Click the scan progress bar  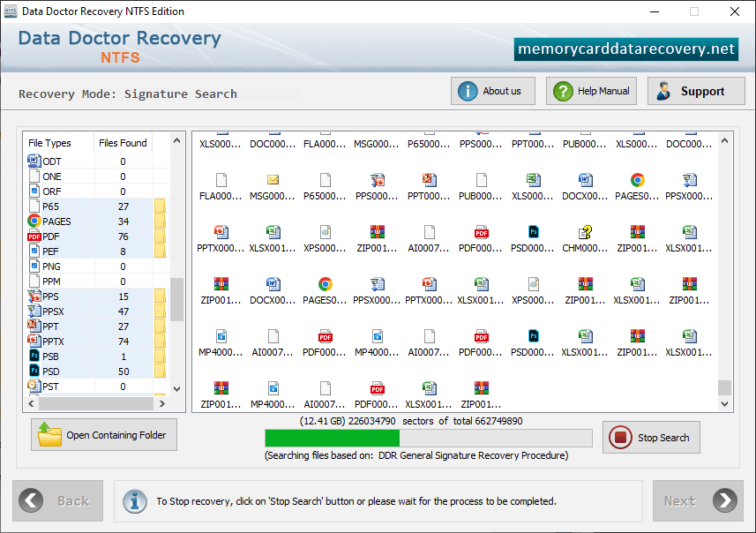coord(428,438)
